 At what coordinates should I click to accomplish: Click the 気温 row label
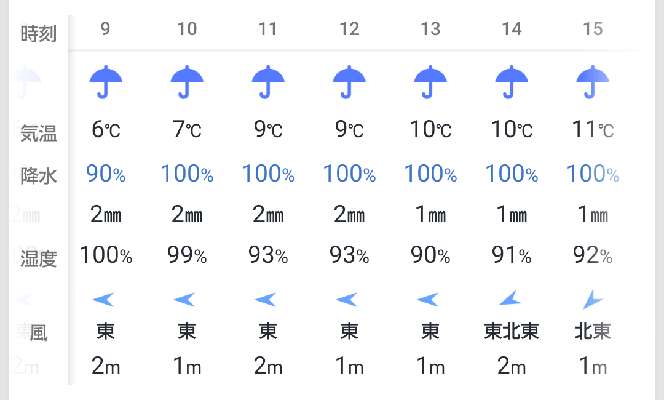tap(39, 133)
